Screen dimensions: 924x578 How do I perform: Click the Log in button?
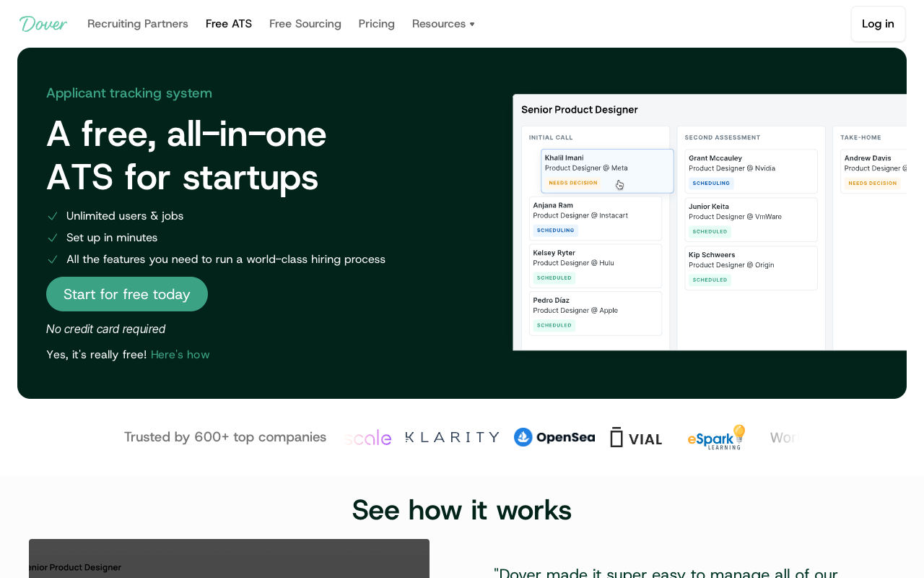click(x=878, y=24)
